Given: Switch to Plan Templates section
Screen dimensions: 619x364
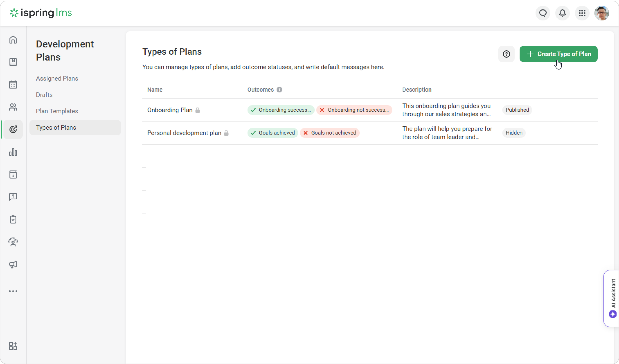Looking at the screenshot, I should pos(57,111).
